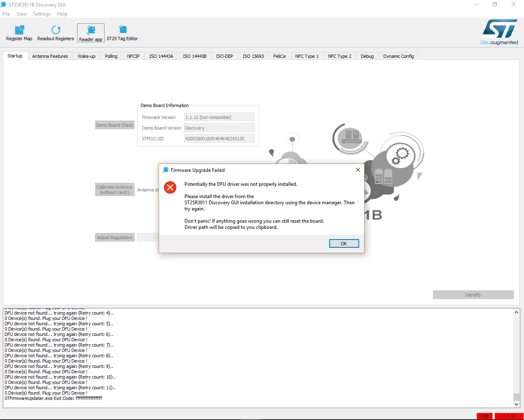Switch to the Debug tab

367,56
